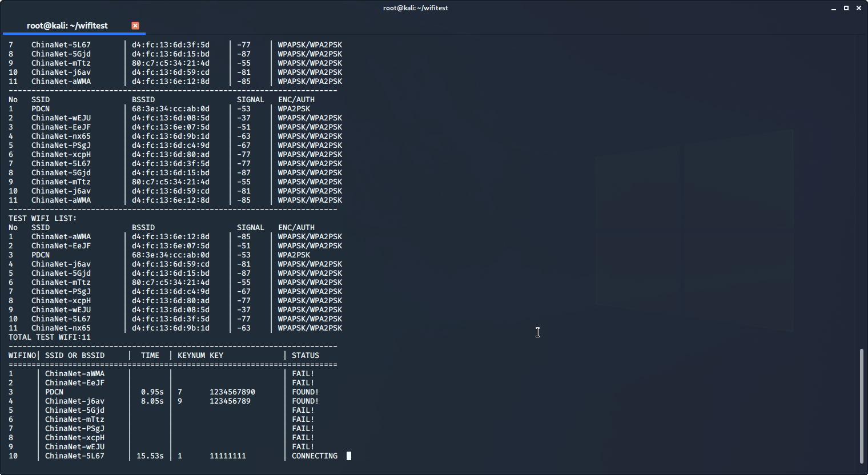This screenshot has height=475, width=868.
Task: Click KEYNUM 7 on the PDCN result row
Action: [180, 392]
